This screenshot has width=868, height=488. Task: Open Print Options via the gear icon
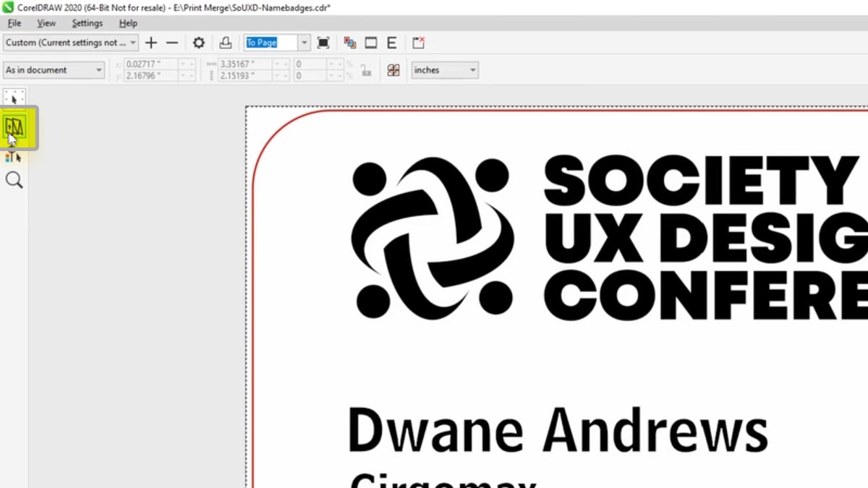pyautogui.click(x=198, y=42)
